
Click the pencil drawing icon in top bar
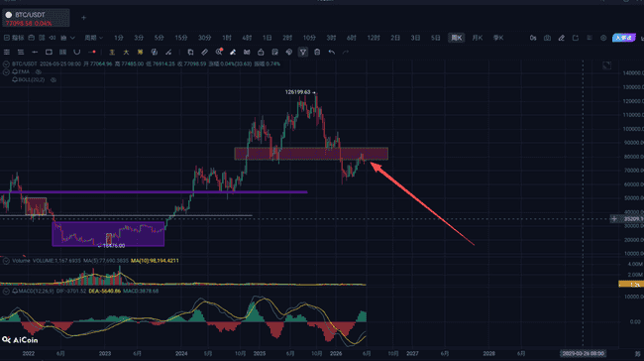coord(562,38)
